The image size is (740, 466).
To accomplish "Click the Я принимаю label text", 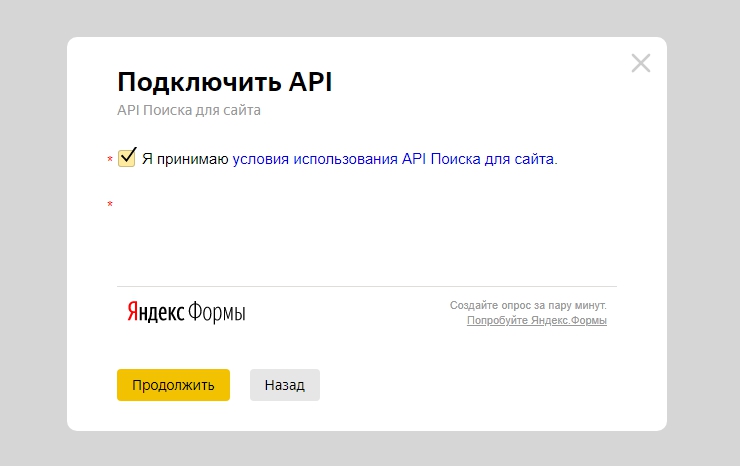I will 185,159.
